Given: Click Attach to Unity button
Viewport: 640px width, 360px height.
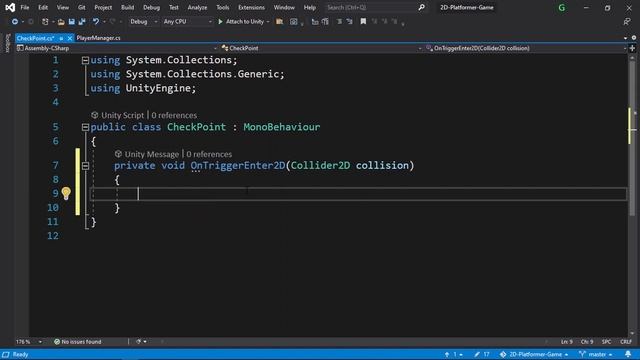Looking at the screenshot, I should coord(244,22).
